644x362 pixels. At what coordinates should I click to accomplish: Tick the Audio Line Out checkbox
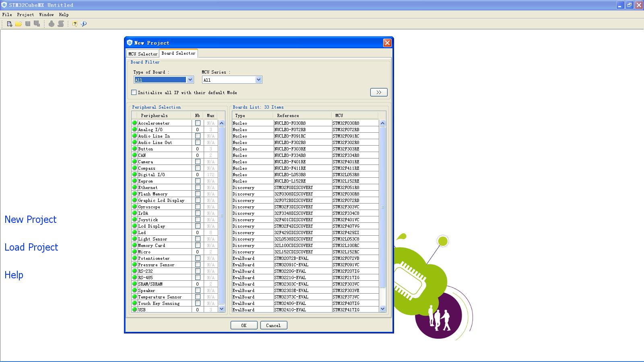[x=198, y=142]
